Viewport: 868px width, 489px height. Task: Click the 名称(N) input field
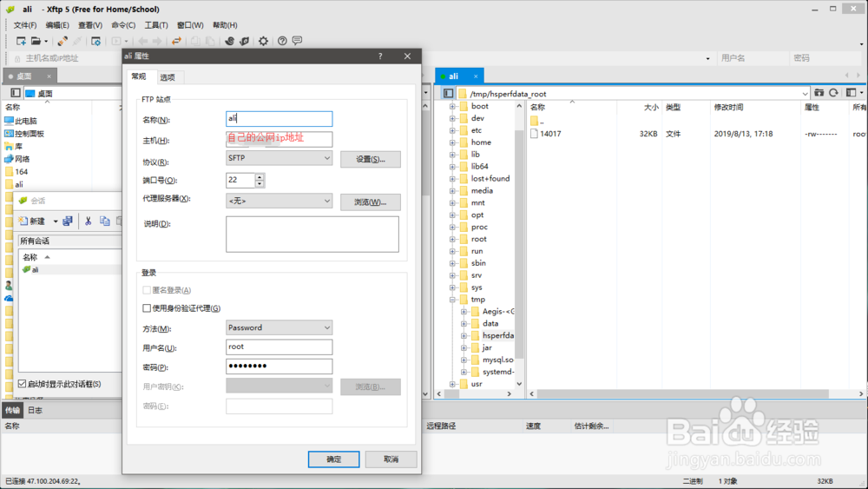click(279, 118)
